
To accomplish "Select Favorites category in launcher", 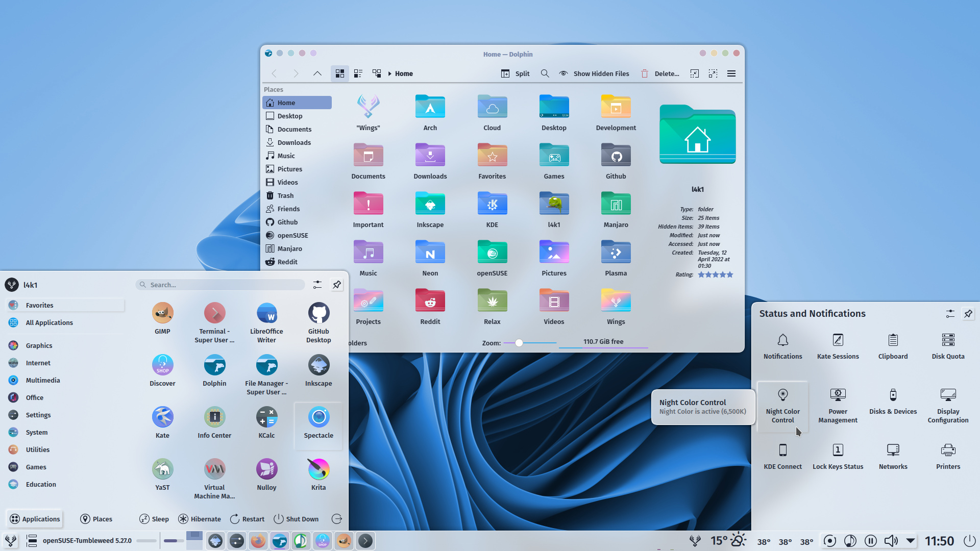I will (x=65, y=305).
